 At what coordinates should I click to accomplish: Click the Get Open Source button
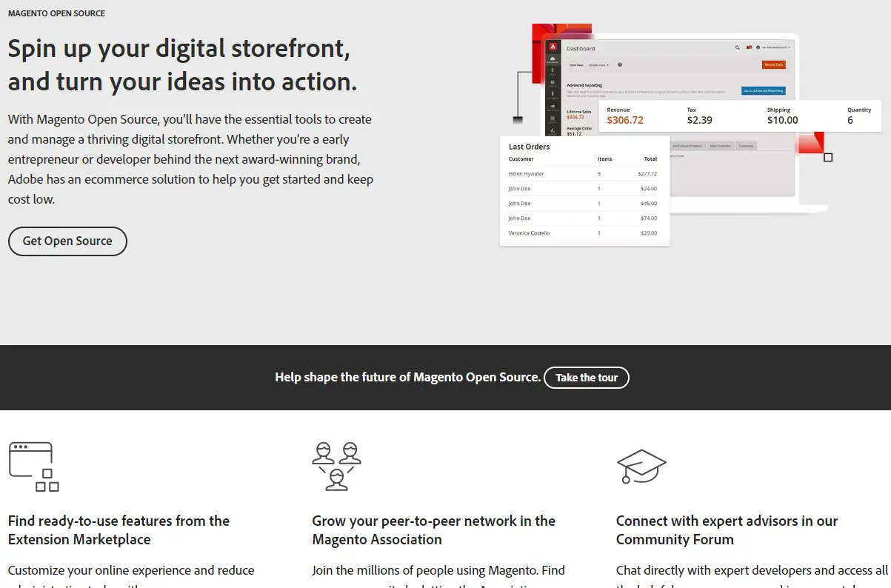pyautogui.click(x=67, y=241)
